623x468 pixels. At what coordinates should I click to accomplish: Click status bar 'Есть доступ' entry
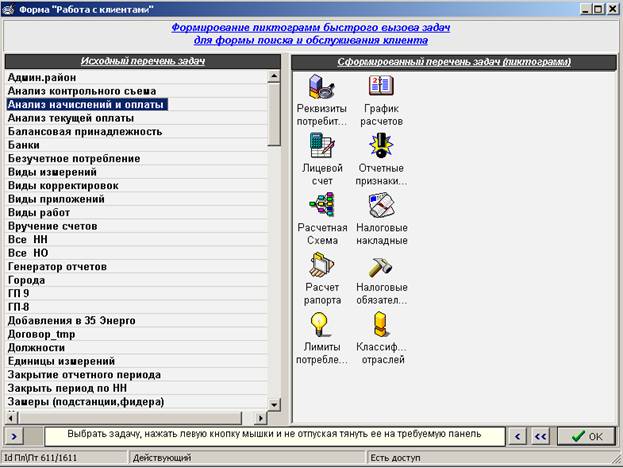click(x=491, y=458)
